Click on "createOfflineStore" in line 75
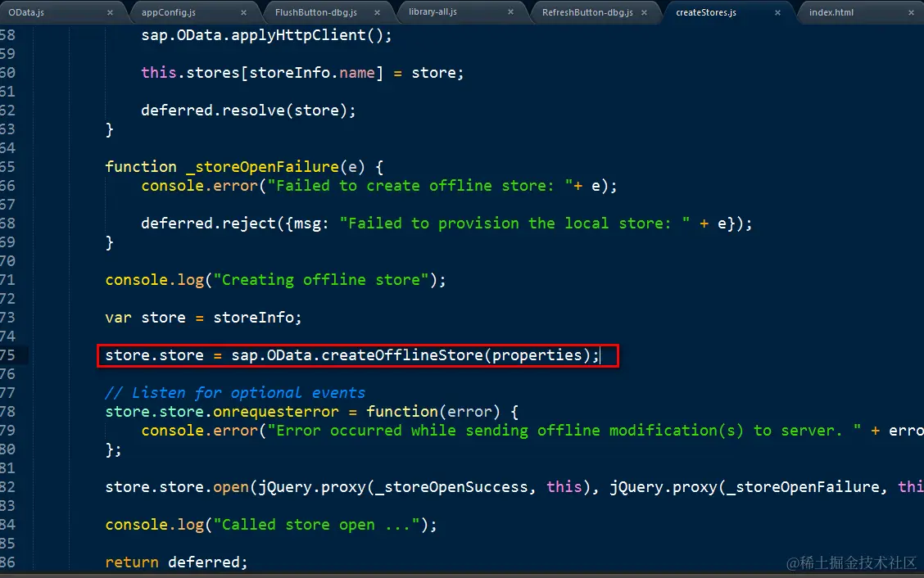Screen dimensions: 924x578 (402, 355)
